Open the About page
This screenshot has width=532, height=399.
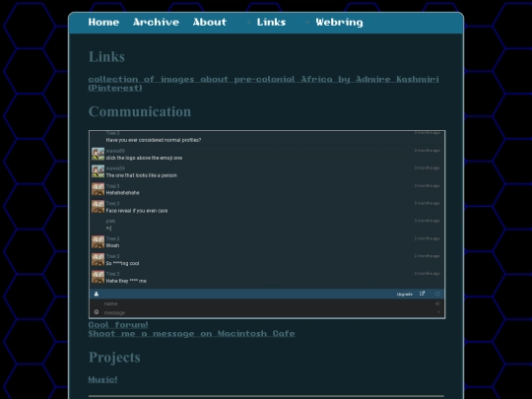[x=210, y=23]
